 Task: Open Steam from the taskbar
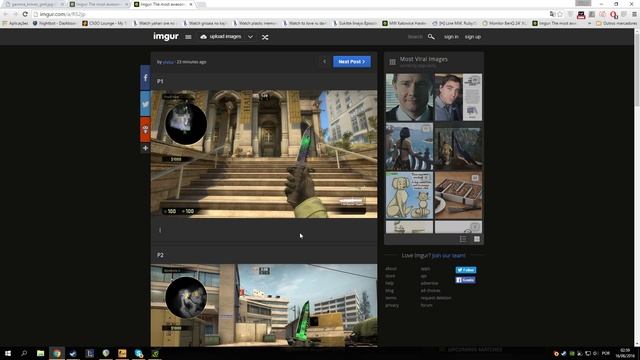tap(73, 353)
